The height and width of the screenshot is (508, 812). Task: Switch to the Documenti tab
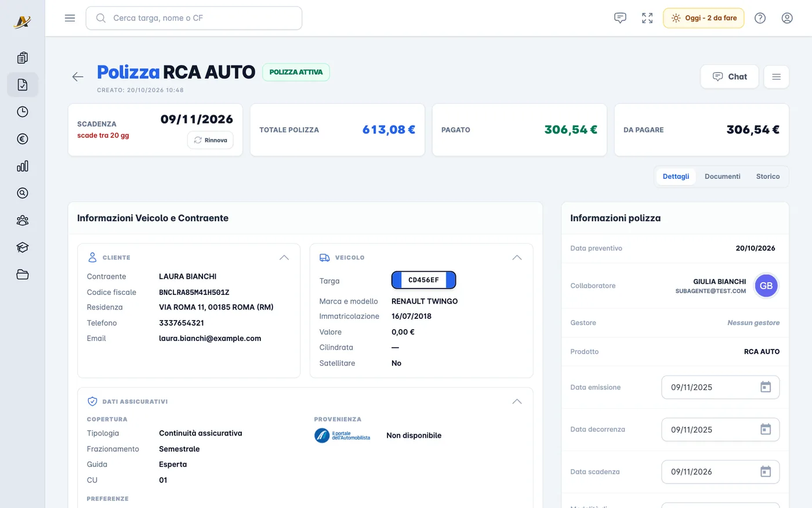[x=722, y=176]
